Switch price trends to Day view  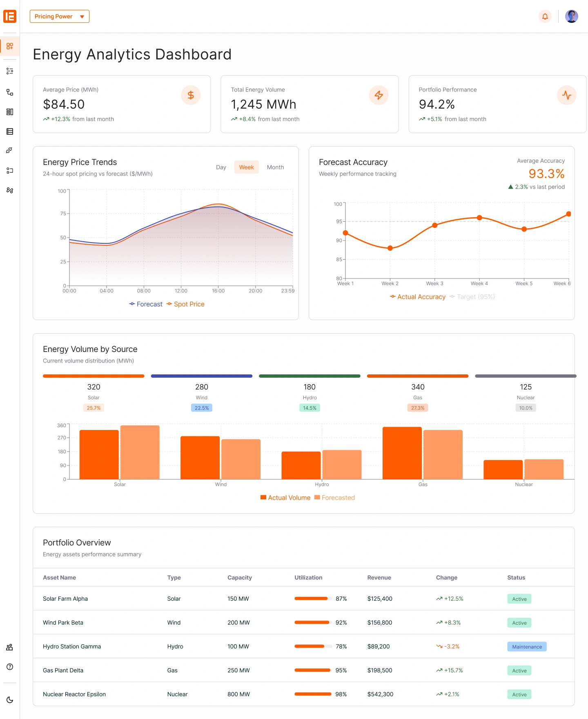(221, 167)
